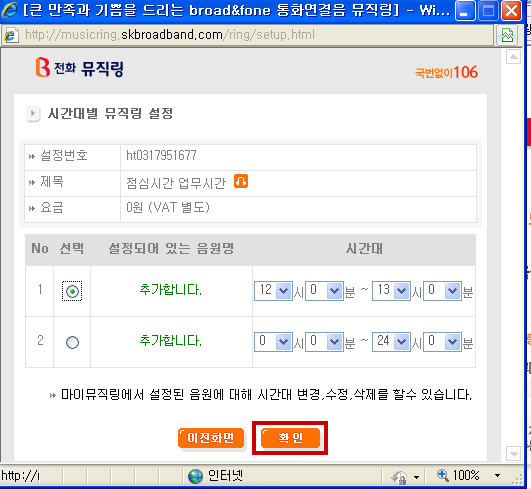Click the 추가합니다. text in row 2
This screenshot has height=489, width=531.
coord(171,340)
